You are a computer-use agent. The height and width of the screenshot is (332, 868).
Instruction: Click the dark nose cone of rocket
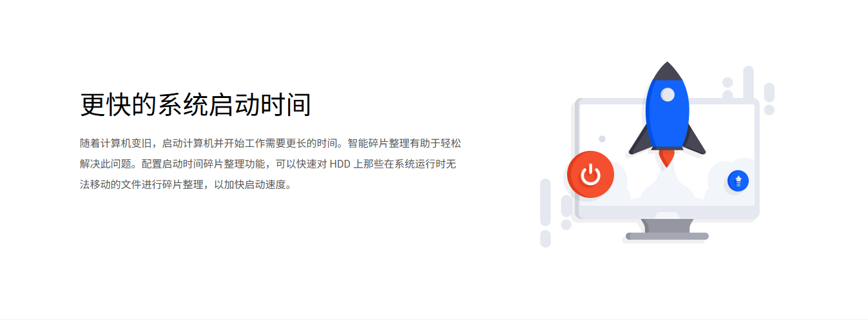pos(668,72)
